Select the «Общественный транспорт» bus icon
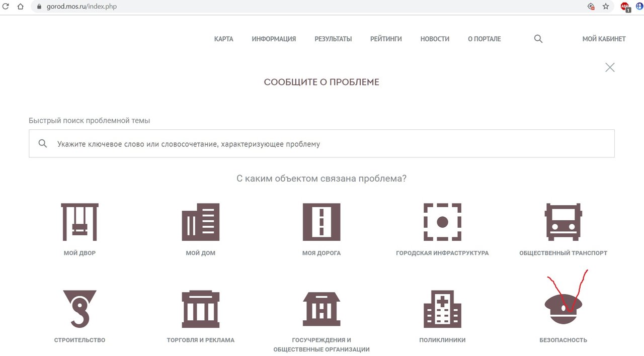 click(x=562, y=221)
